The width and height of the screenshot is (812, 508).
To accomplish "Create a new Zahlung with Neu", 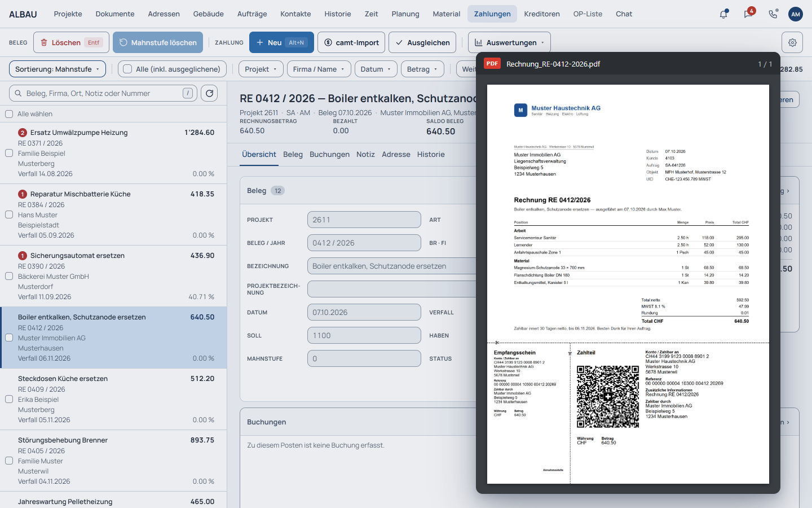I will click(281, 42).
